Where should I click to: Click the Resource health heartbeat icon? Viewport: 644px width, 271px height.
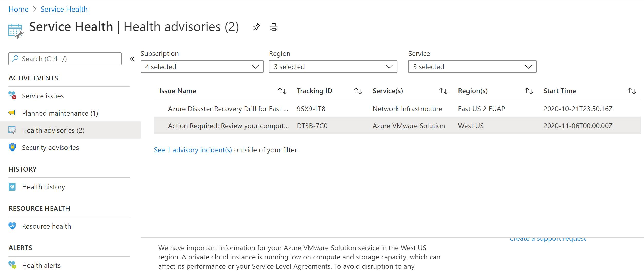coord(12,226)
